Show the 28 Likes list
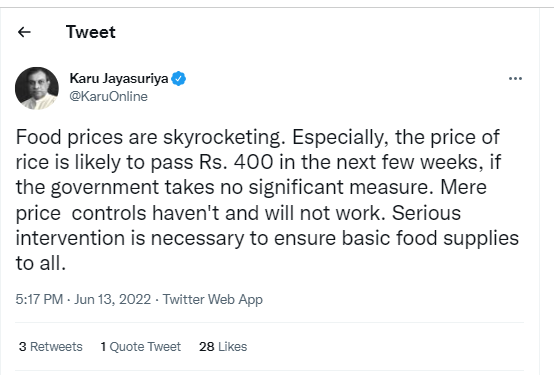 223,347
